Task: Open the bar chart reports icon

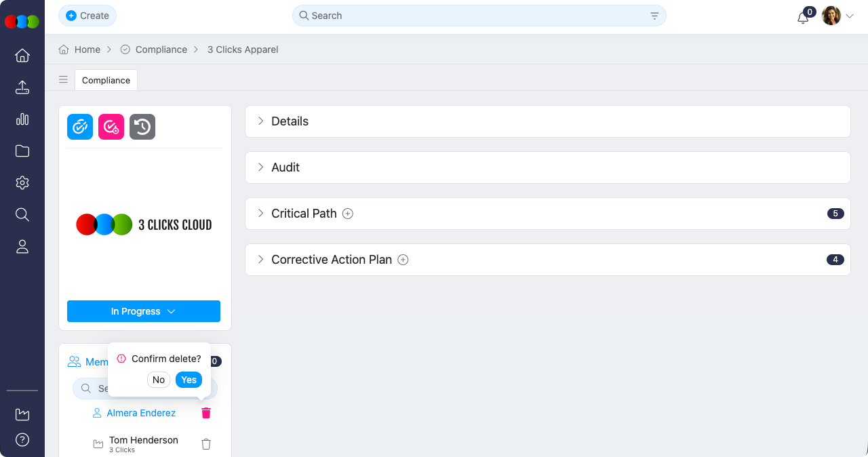Action: 22,119
